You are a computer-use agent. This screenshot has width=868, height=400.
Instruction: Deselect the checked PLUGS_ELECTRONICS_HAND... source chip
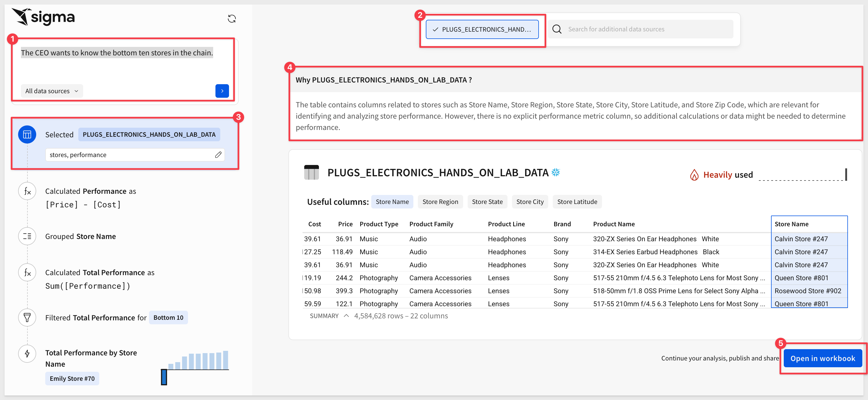482,29
